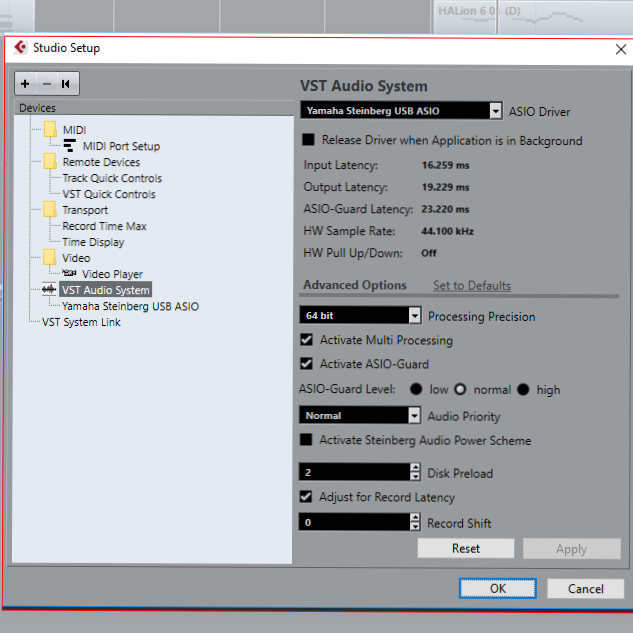Toggle Release Driver when Application is in Background
This screenshot has height=633, width=633.
(308, 140)
